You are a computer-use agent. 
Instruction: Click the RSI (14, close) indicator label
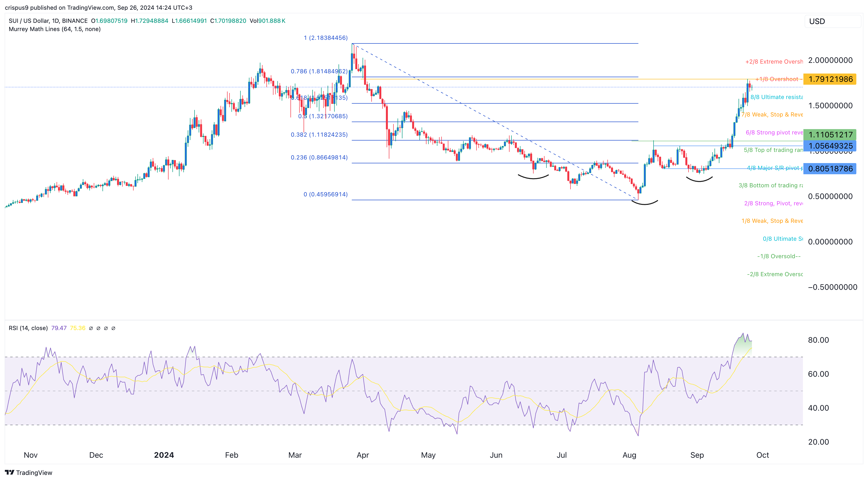(28, 328)
